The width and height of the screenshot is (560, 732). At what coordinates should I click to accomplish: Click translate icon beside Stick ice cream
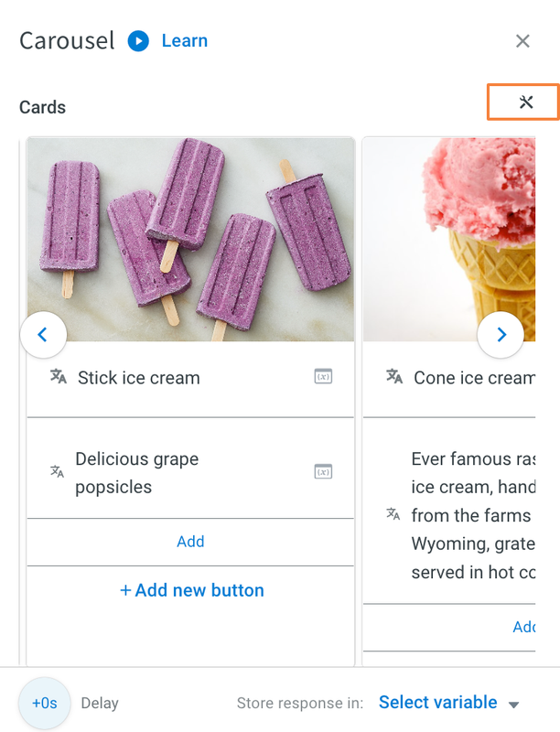[59, 376]
